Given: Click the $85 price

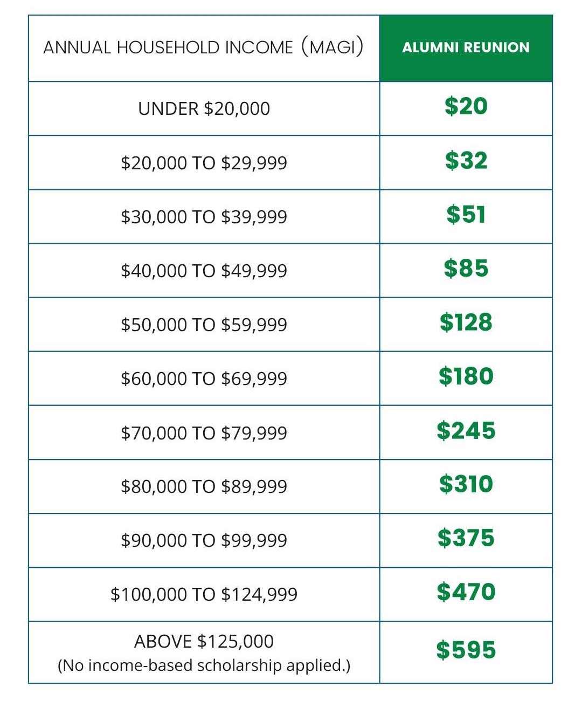Looking at the screenshot, I should click(x=466, y=269).
